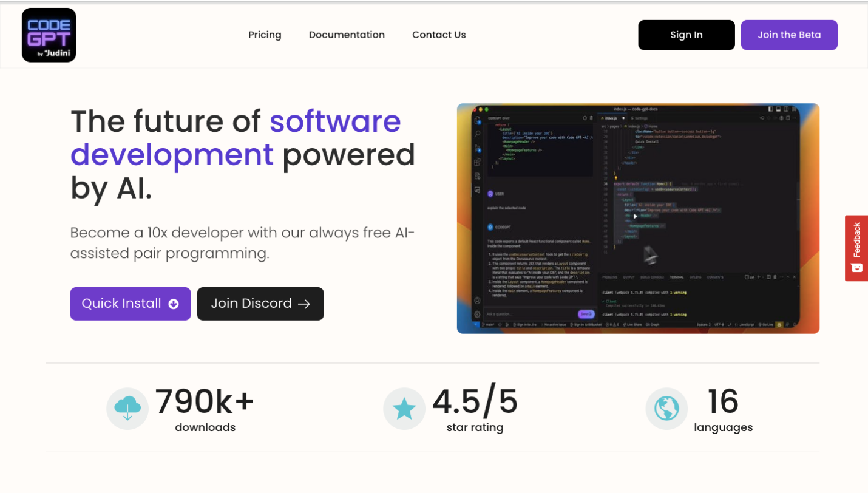The image size is (868, 493).
Task: Click the Join Discord button
Action: coord(260,304)
